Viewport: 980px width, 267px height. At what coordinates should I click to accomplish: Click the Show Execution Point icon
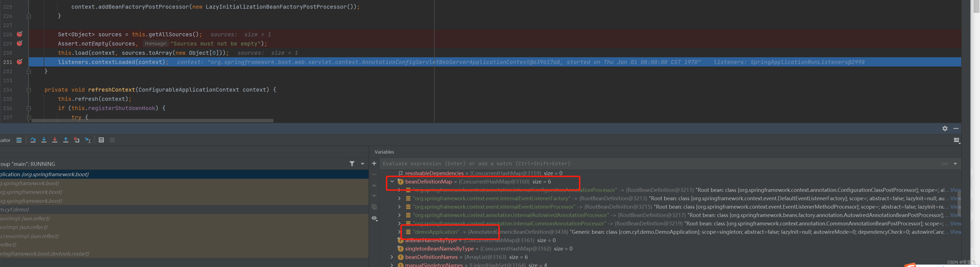click(x=19, y=140)
